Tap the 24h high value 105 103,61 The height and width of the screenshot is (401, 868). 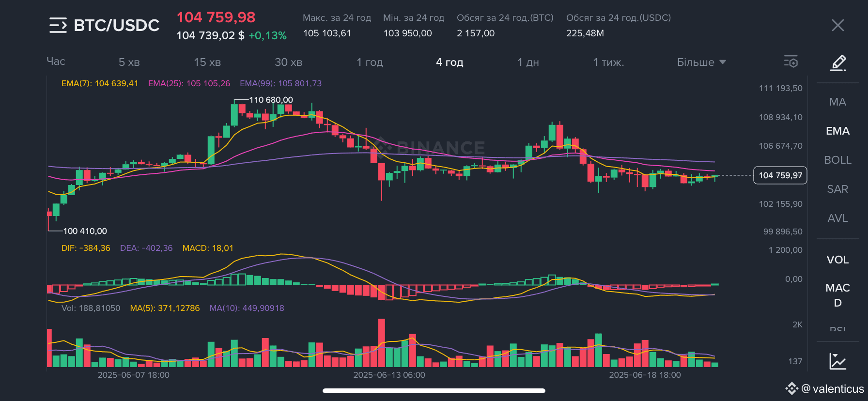[327, 33]
